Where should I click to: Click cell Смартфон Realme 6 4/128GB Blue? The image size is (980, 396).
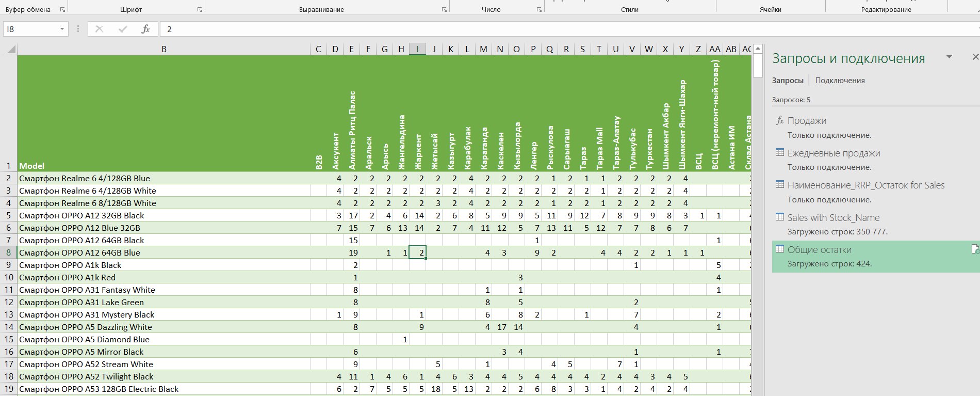tap(164, 178)
